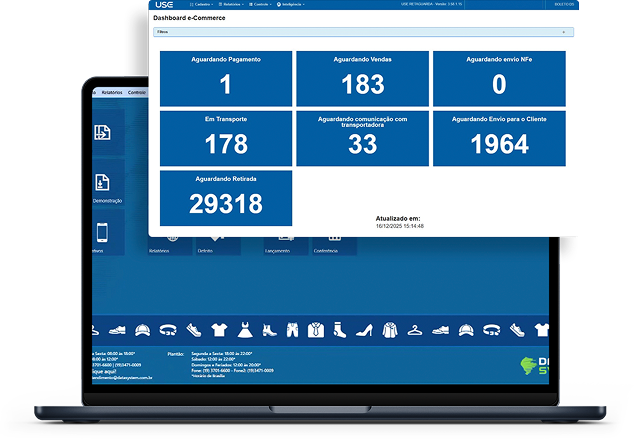
Task: Click the smartphone icon tile
Action: tap(103, 233)
